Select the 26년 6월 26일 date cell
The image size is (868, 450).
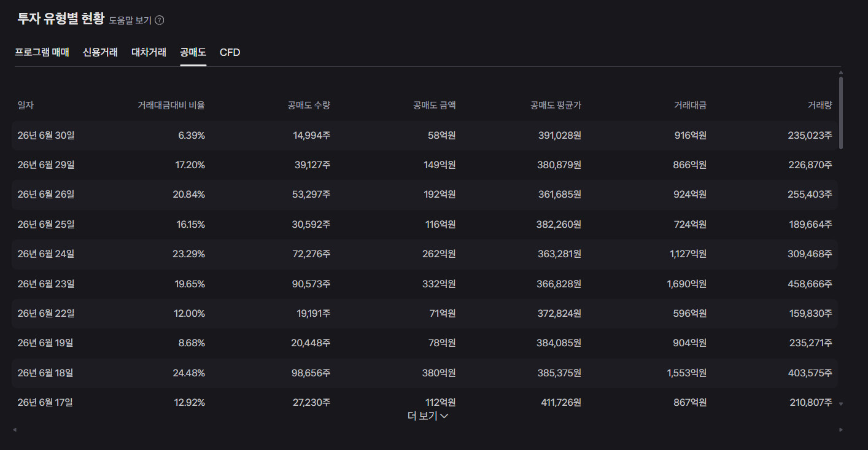pos(46,194)
